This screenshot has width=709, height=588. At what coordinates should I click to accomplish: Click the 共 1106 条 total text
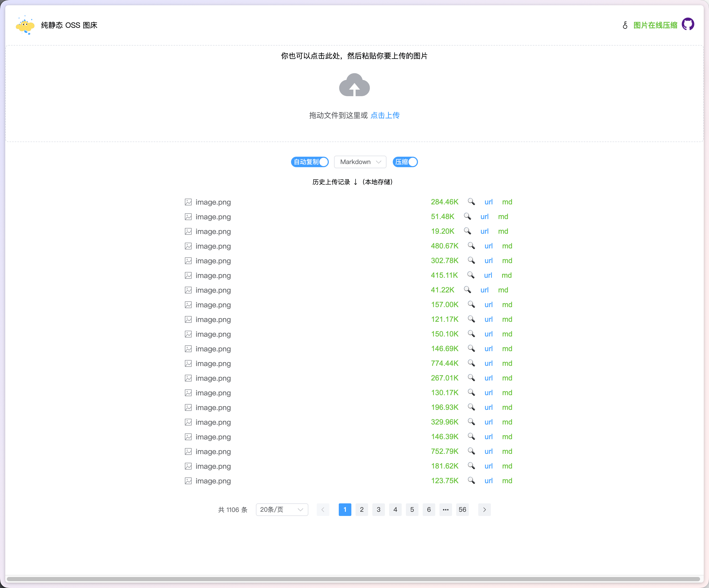point(233,509)
